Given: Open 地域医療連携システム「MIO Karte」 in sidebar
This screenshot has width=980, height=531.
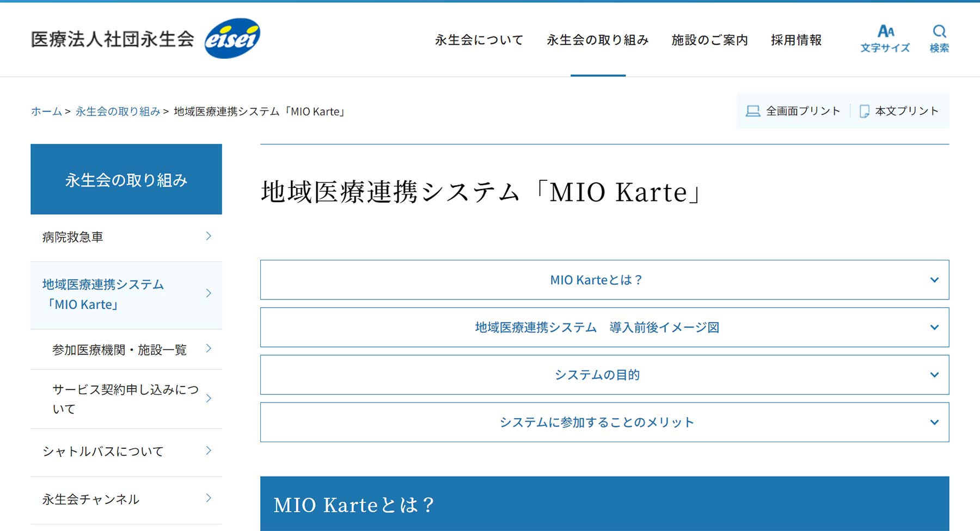Looking at the screenshot, I should pos(126,295).
